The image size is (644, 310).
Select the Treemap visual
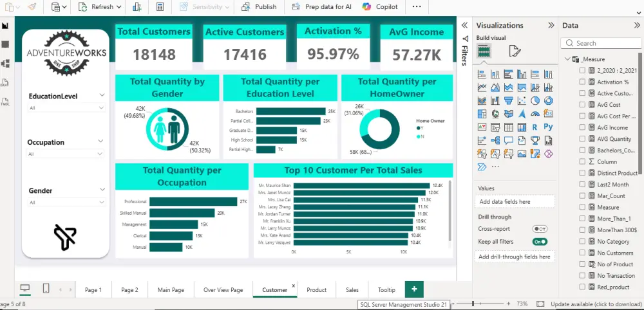coord(482,114)
